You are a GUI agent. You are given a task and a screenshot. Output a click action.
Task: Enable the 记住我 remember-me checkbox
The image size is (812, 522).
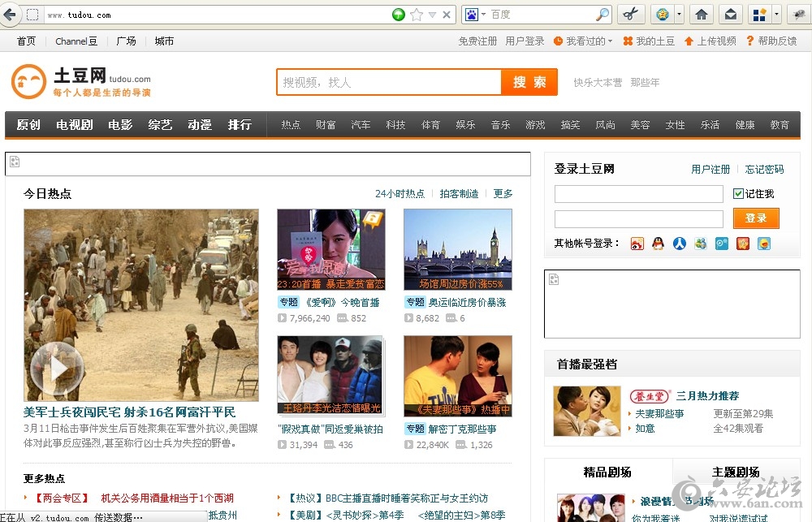(x=737, y=194)
